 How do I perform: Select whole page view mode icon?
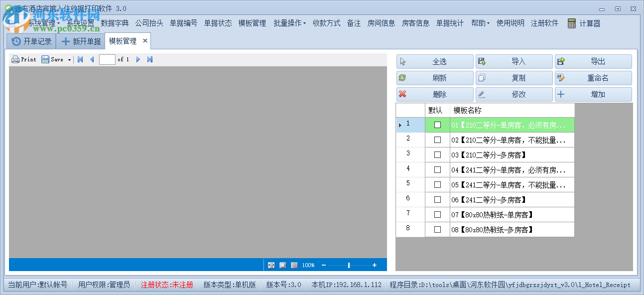tap(282, 265)
